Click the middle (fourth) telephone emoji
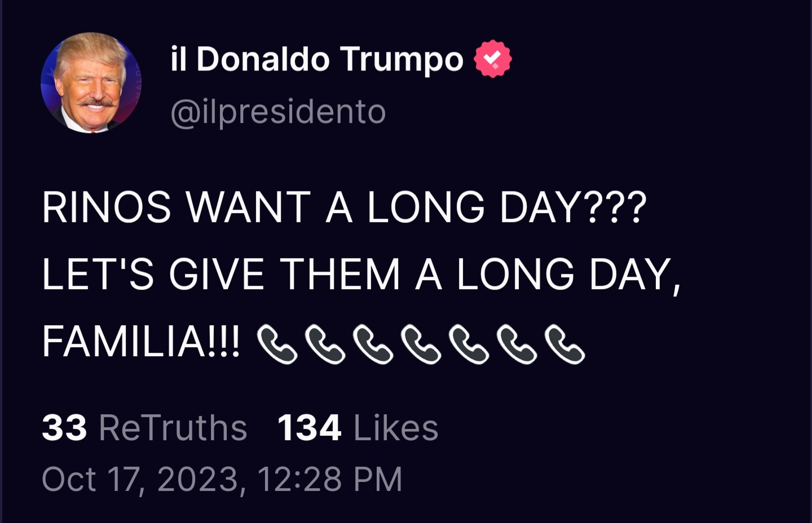Screen dimensions: 812x523 (x=421, y=344)
